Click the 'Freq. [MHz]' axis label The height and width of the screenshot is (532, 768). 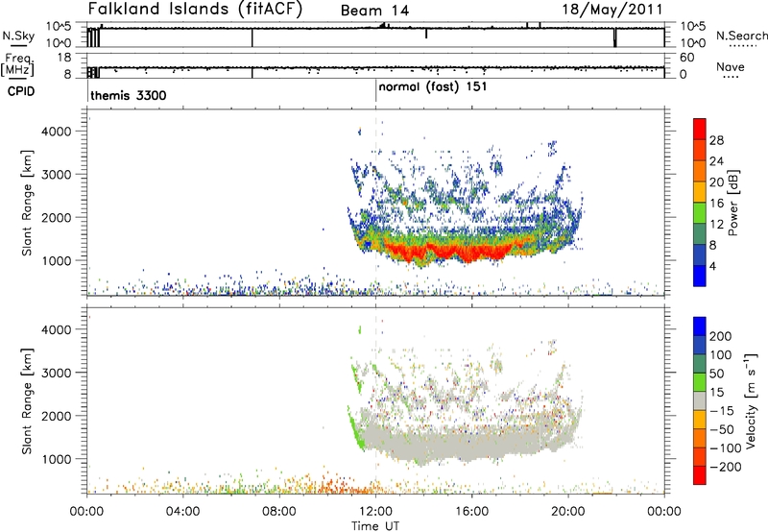[18, 64]
